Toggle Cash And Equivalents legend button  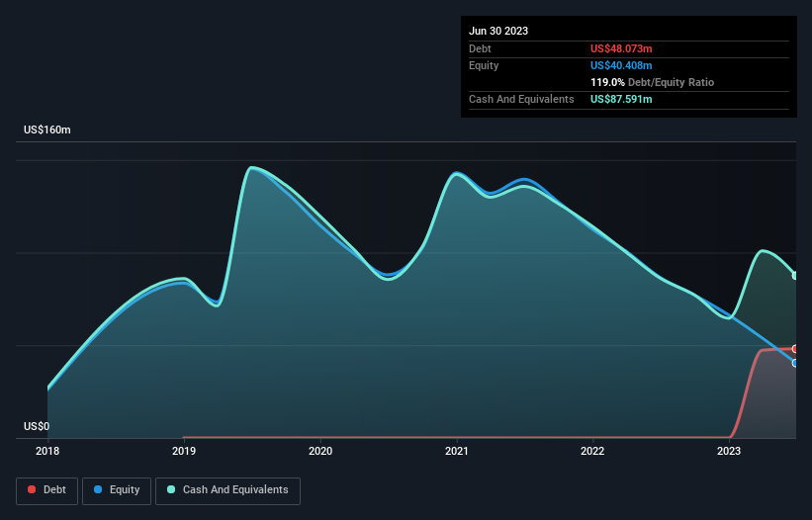point(227,490)
